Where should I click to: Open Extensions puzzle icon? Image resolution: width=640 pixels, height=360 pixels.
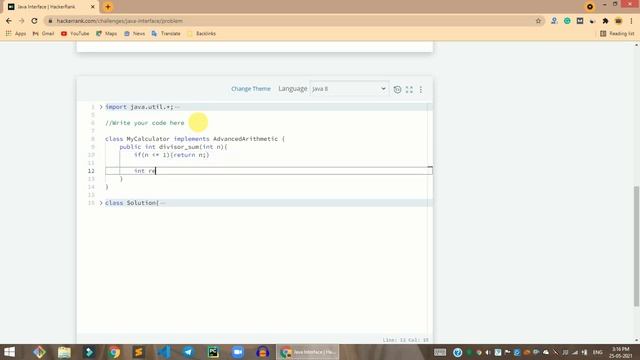click(x=605, y=21)
